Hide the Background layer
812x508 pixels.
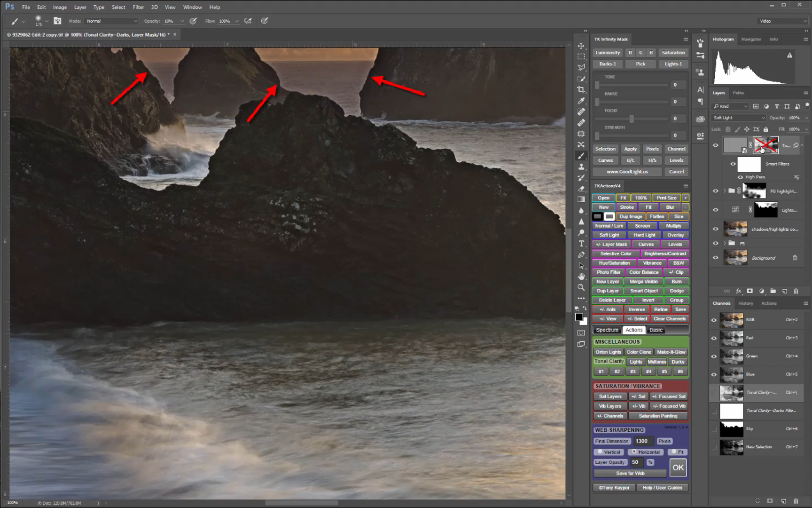[x=715, y=258]
